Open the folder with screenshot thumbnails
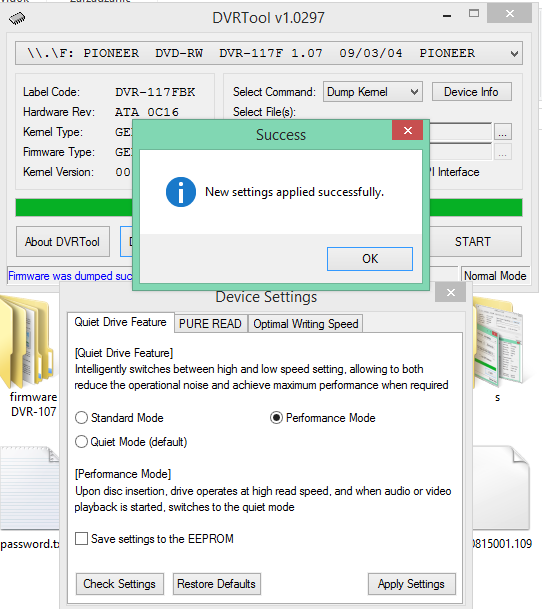The width and height of the screenshot is (542, 609). tap(498, 344)
